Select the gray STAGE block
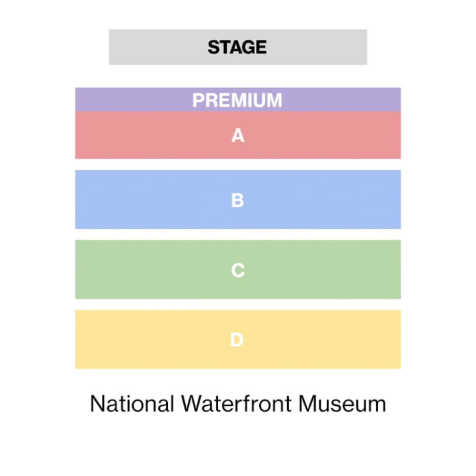 click(238, 47)
